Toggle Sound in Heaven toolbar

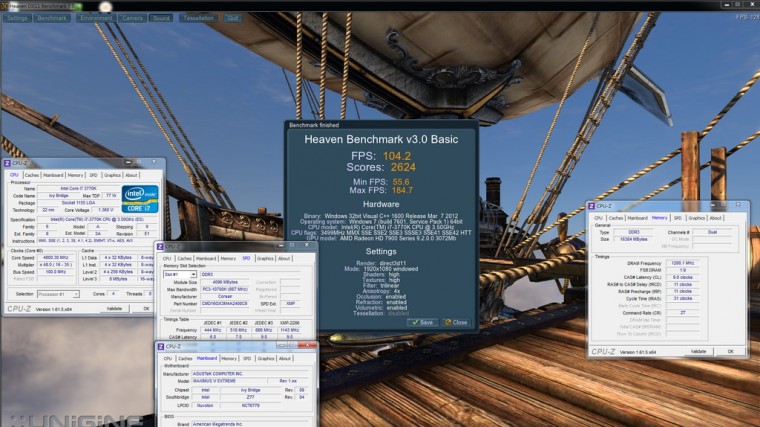pos(161,18)
